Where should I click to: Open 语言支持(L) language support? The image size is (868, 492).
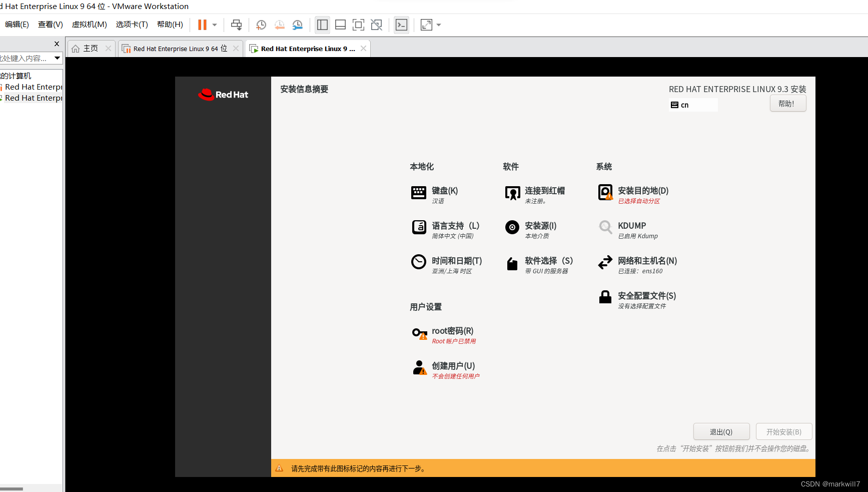[445, 230]
